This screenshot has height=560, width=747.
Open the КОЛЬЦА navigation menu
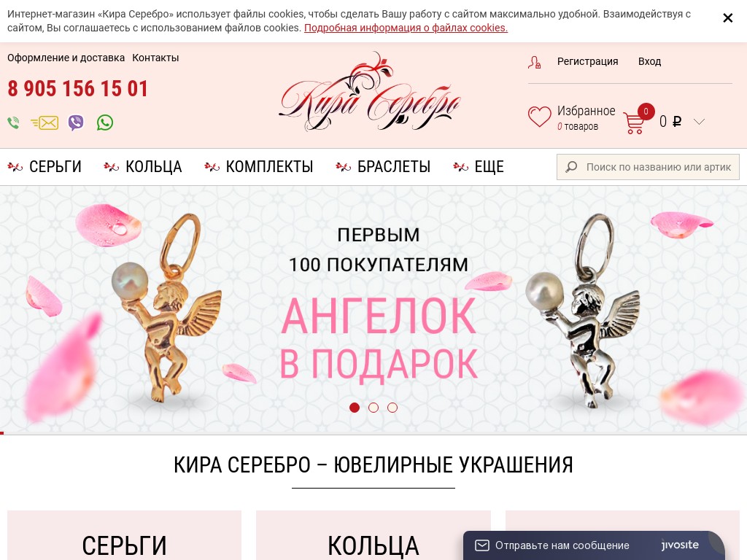click(x=143, y=167)
